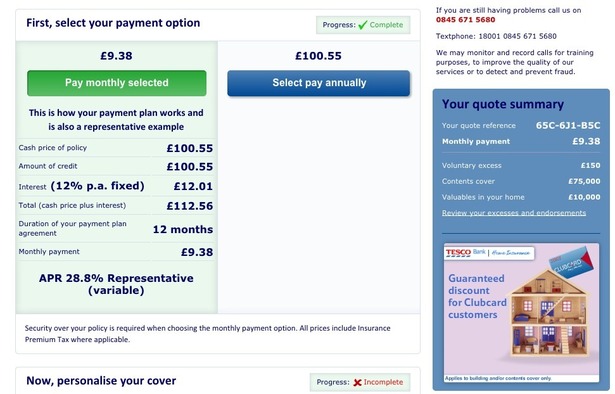The image size is (615, 394).
Task: Click the green Complete checkmark icon
Action: pyautogui.click(x=363, y=25)
